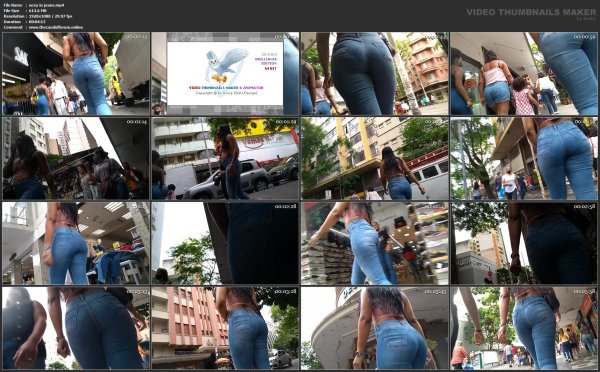Click the Duration value in the header
The height and width of the screenshot is (372, 600).
click(37, 22)
